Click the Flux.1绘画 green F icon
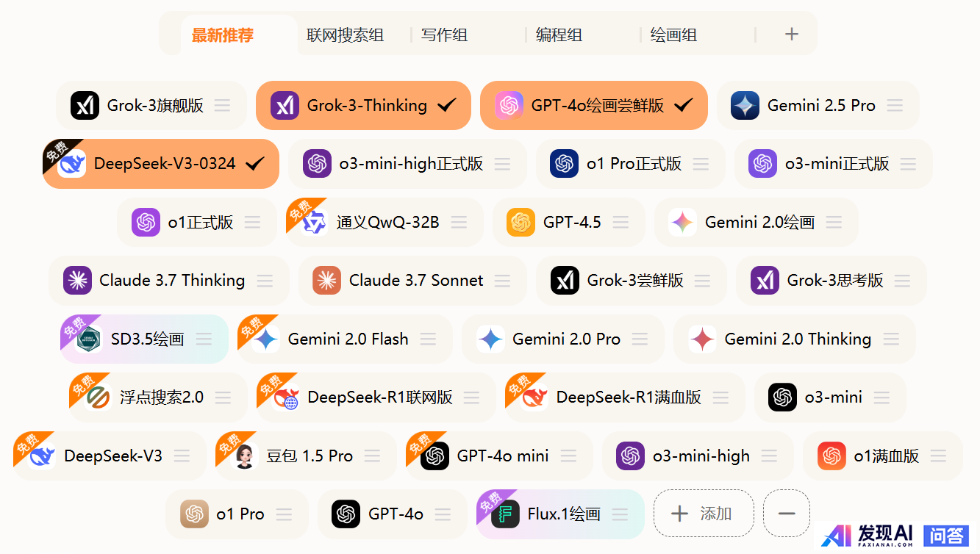Viewport: 980px width, 554px height. 505,514
